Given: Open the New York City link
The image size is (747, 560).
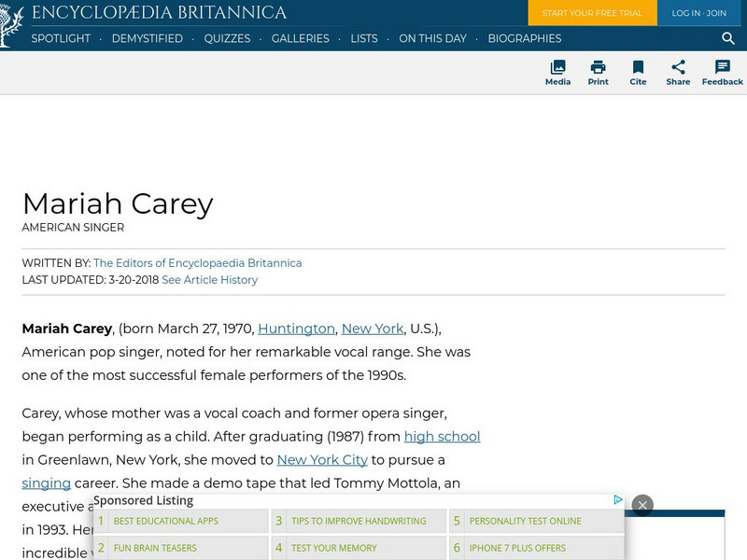Looking at the screenshot, I should pos(322,459).
